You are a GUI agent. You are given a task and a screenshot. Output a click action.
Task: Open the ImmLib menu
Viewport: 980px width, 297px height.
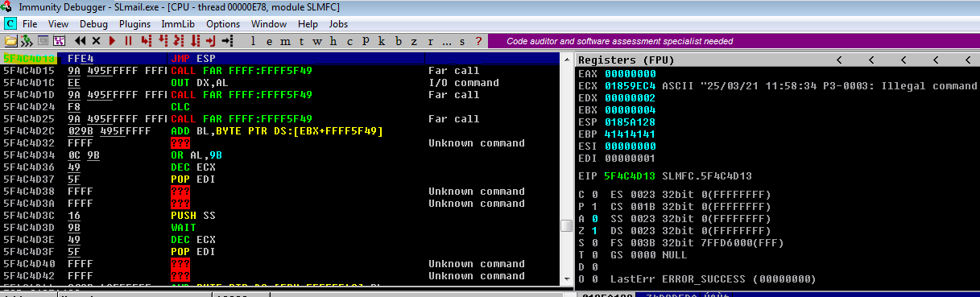coord(177,24)
